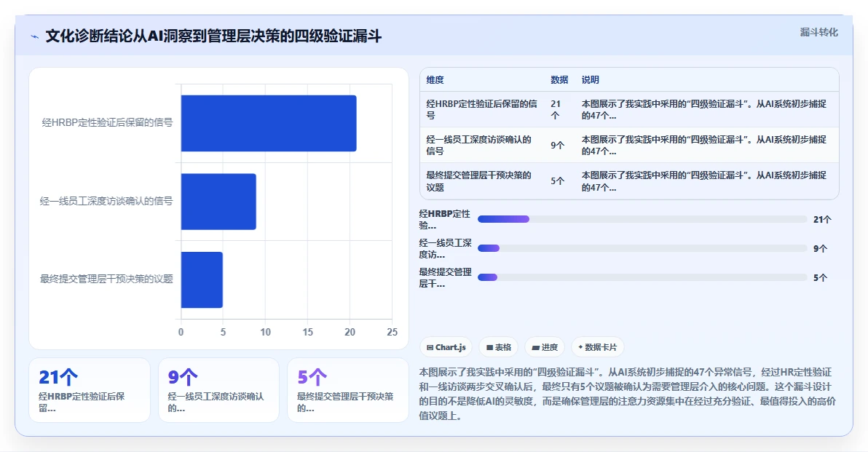Select the 表格 chip
Screen dimensions: 868x452
[498, 347]
